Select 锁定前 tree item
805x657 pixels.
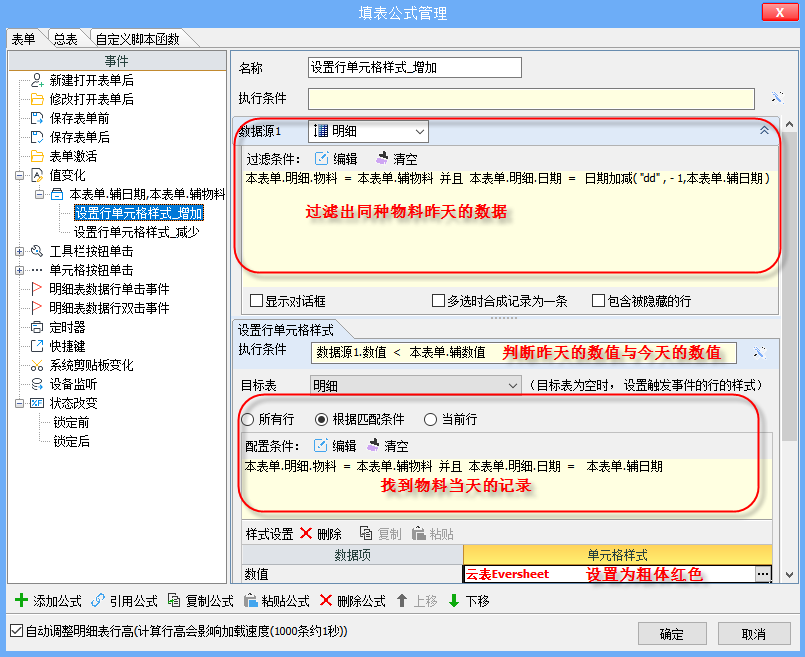(x=71, y=422)
